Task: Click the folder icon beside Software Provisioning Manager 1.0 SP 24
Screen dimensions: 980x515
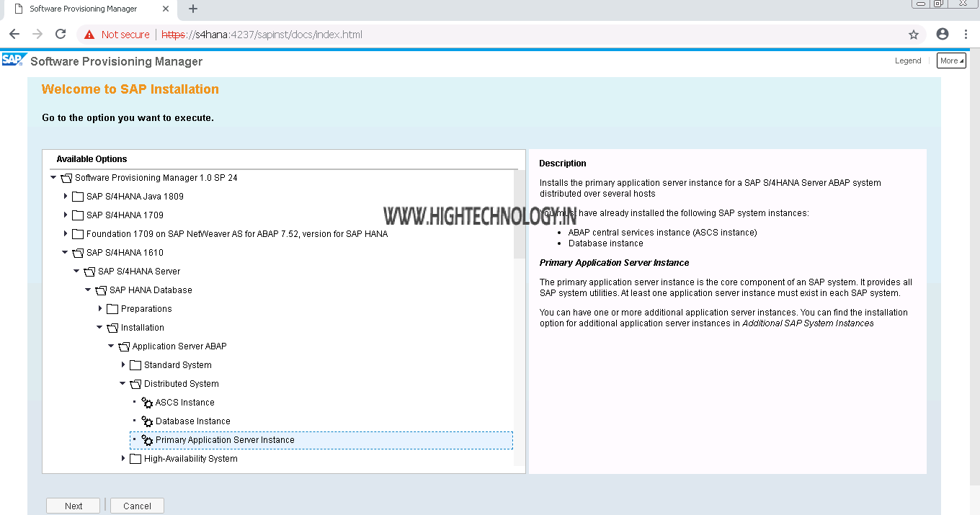Action: coord(66,178)
